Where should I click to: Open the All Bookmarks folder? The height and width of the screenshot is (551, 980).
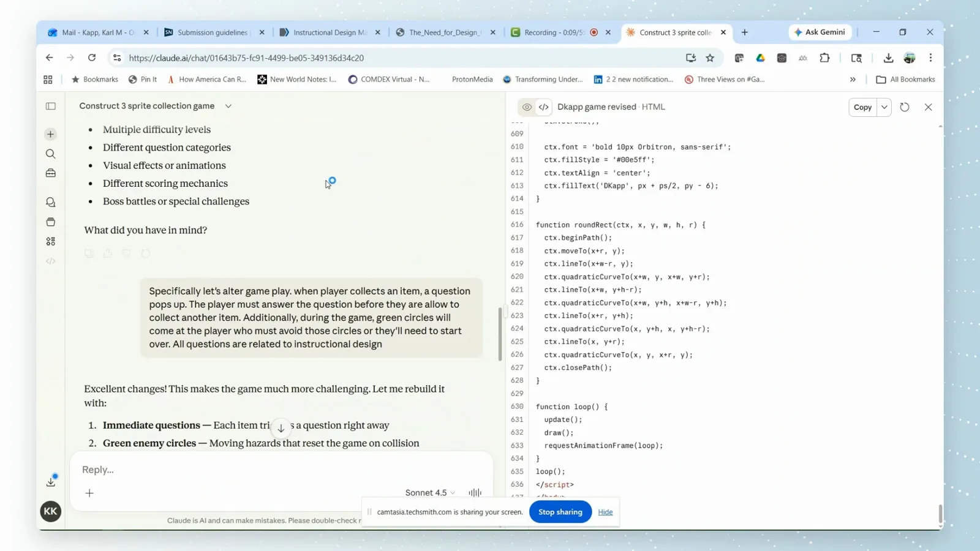[x=906, y=80]
